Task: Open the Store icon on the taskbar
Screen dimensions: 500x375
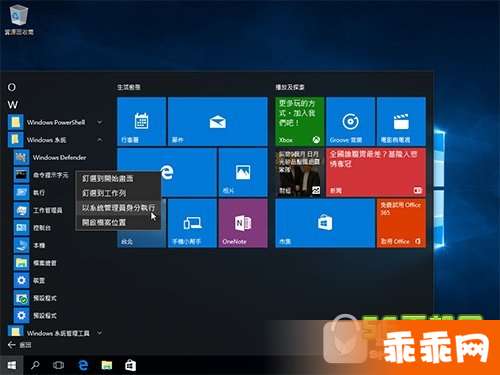Action: [x=130, y=365]
